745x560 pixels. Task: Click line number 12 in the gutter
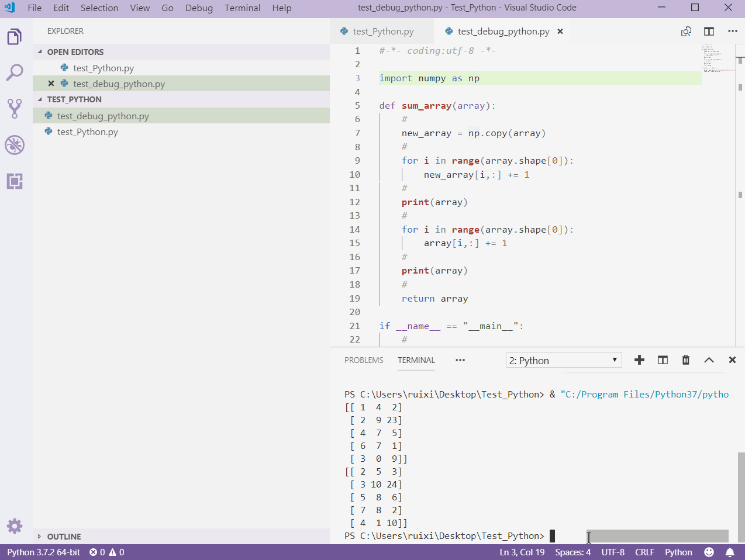coord(354,202)
